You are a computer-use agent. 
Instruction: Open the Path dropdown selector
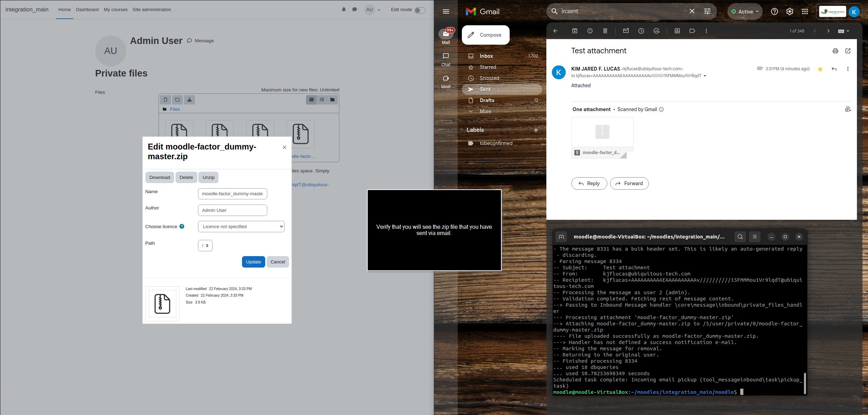coord(205,246)
